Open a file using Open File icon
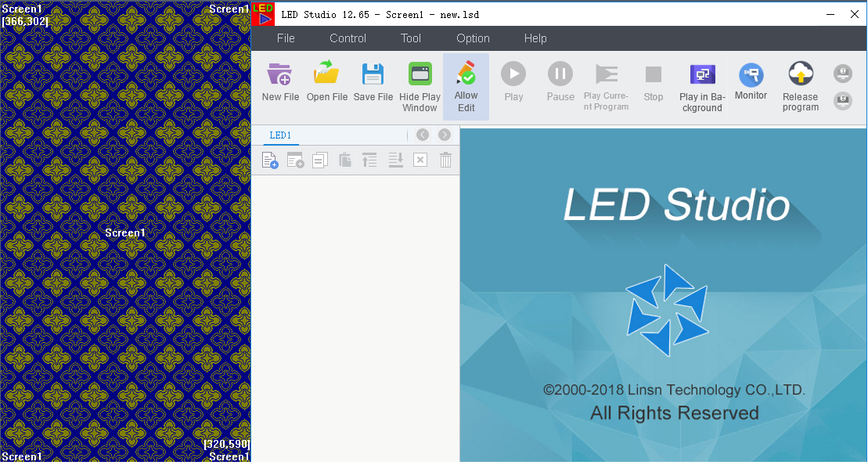The width and height of the screenshot is (868, 465). (x=326, y=84)
